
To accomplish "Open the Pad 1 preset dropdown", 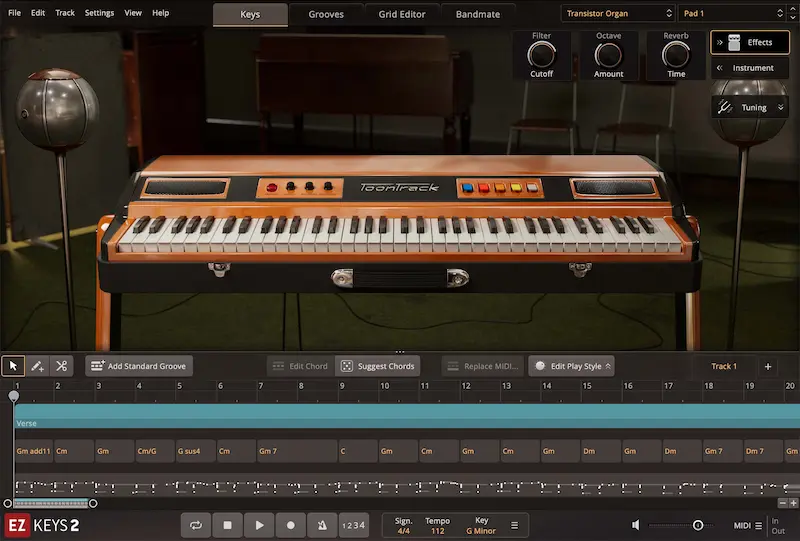I will pos(733,13).
